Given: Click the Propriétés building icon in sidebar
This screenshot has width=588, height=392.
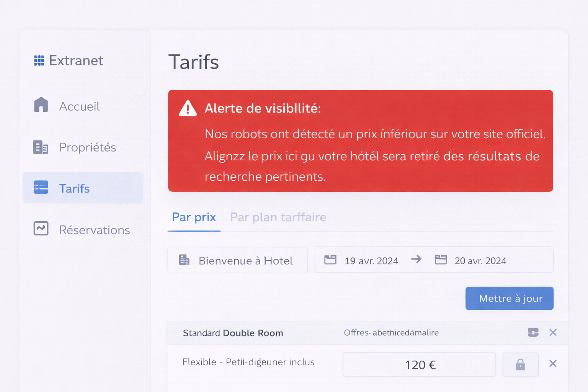Looking at the screenshot, I should [41, 147].
